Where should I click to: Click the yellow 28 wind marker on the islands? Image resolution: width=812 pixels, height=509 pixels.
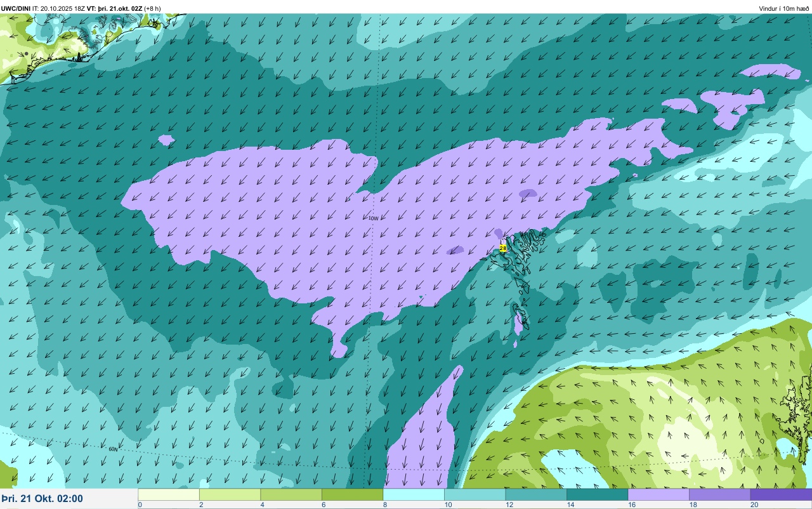tap(503, 248)
